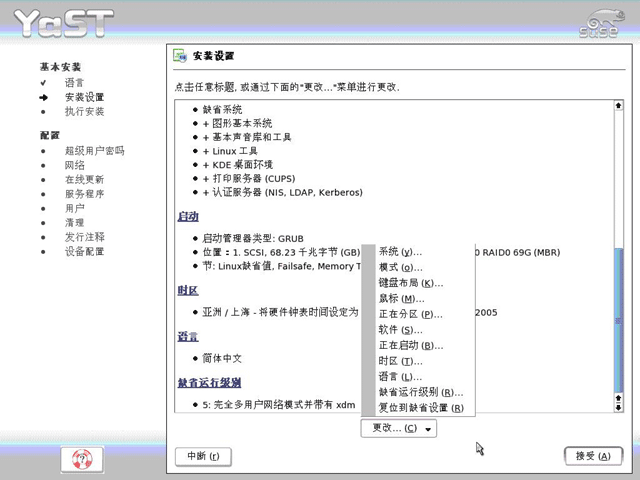
Task: Click the life-ring help icon button
Action: coord(82,460)
